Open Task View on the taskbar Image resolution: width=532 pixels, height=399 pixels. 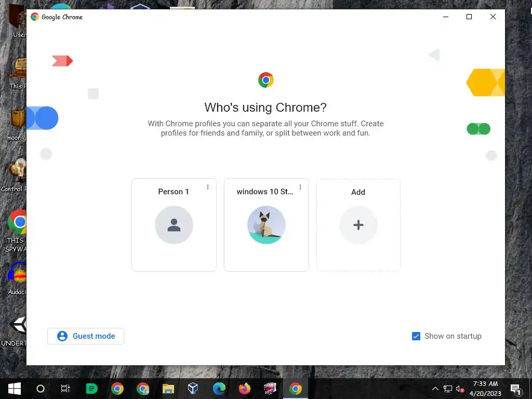[x=65, y=389]
